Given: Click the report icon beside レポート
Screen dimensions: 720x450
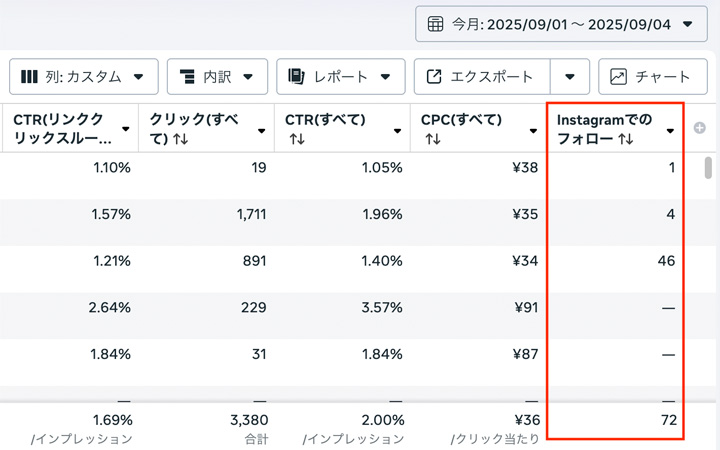Looking at the screenshot, I should 296,77.
